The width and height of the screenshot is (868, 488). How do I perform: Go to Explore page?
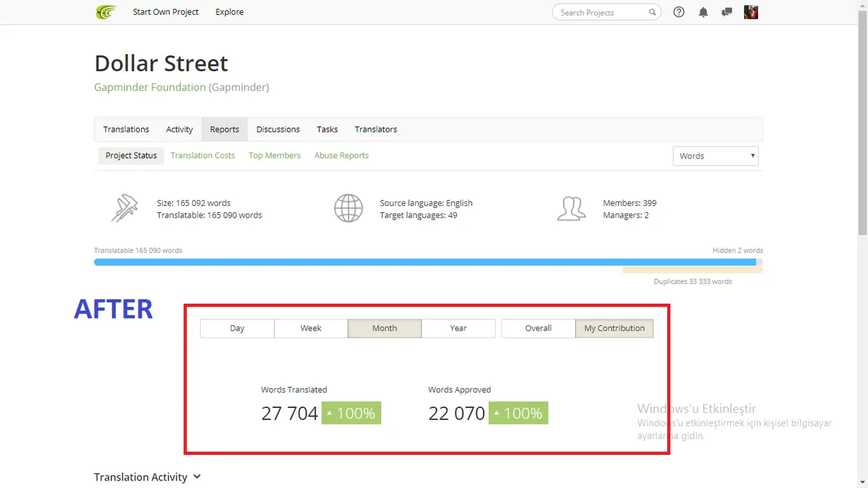pyautogui.click(x=229, y=12)
